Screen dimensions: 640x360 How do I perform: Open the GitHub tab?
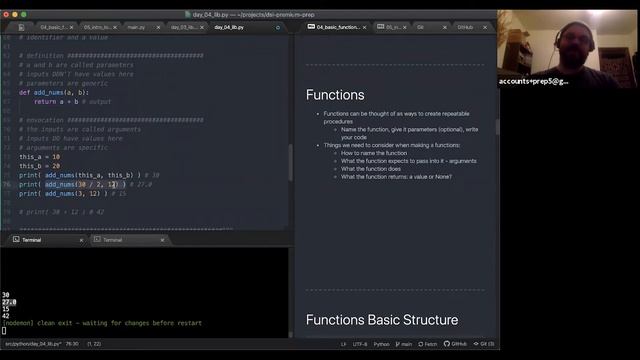pyautogui.click(x=465, y=27)
